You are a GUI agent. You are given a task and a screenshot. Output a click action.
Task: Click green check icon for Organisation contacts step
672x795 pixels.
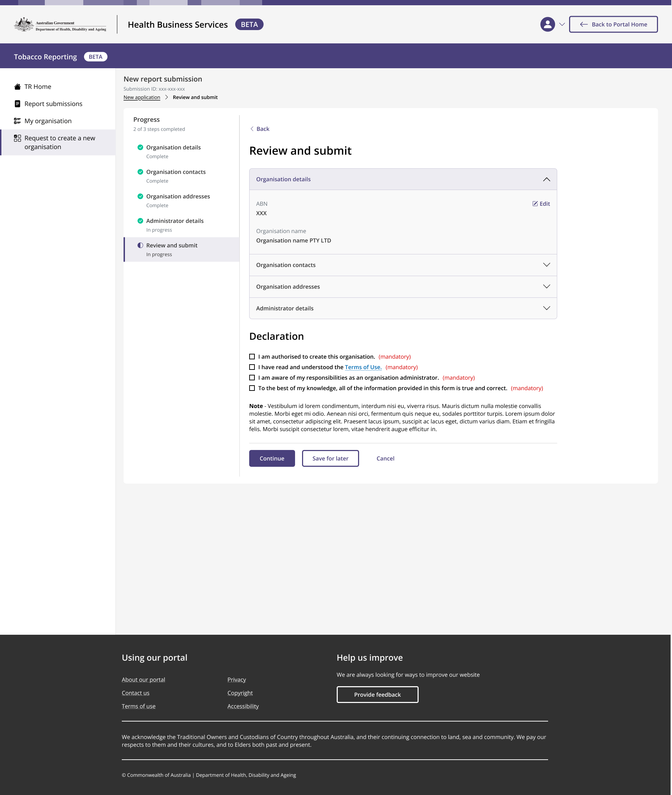pyautogui.click(x=140, y=172)
